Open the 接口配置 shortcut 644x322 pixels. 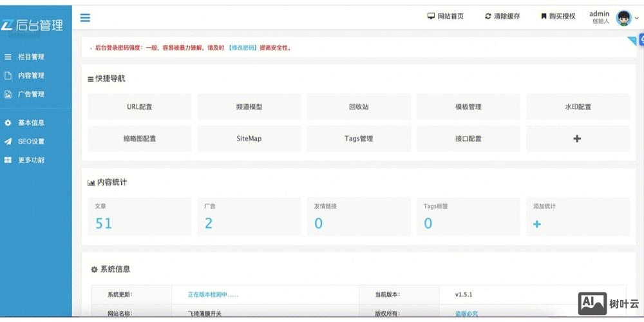point(469,139)
